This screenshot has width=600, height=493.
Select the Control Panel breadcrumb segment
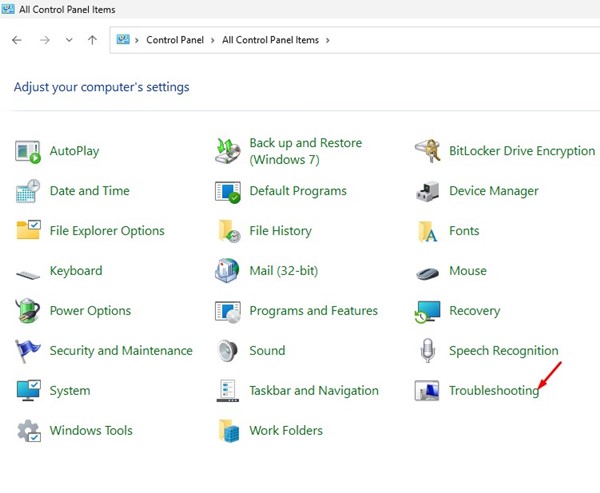click(x=176, y=40)
